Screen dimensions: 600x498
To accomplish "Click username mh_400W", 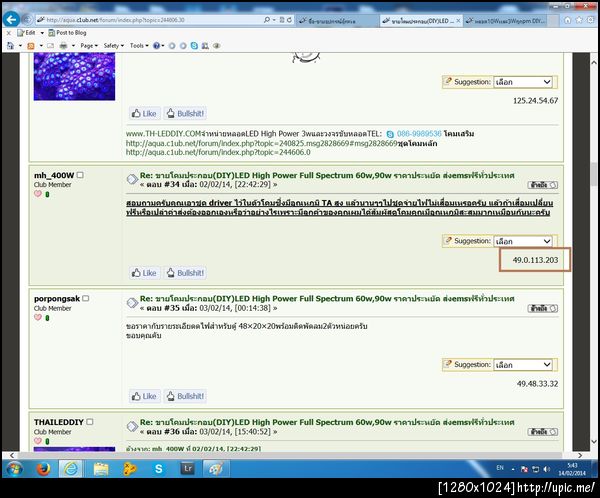I will (x=54, y=175).
